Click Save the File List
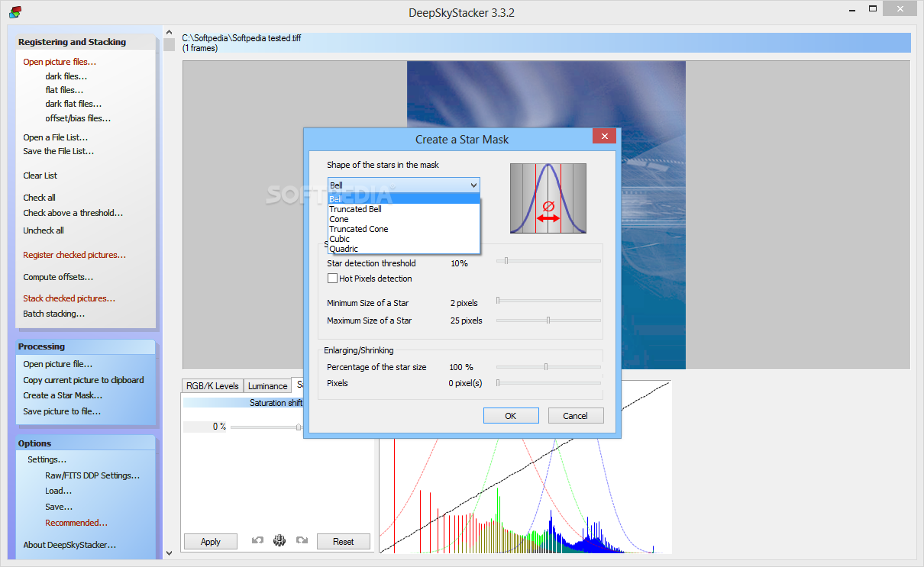This screenshot has height=567, width=924. pyautogui.click(x=58, y=151)
